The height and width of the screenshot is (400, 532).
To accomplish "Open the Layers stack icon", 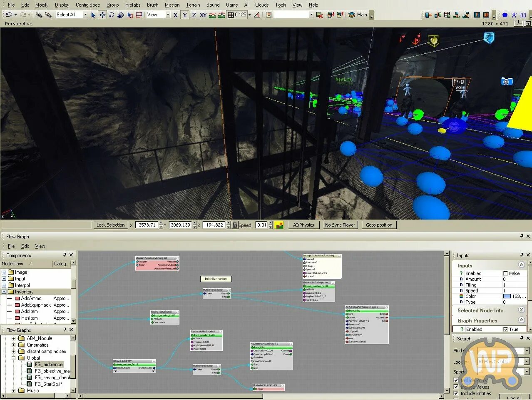I will pyautogui.click(x=352, y=15).
